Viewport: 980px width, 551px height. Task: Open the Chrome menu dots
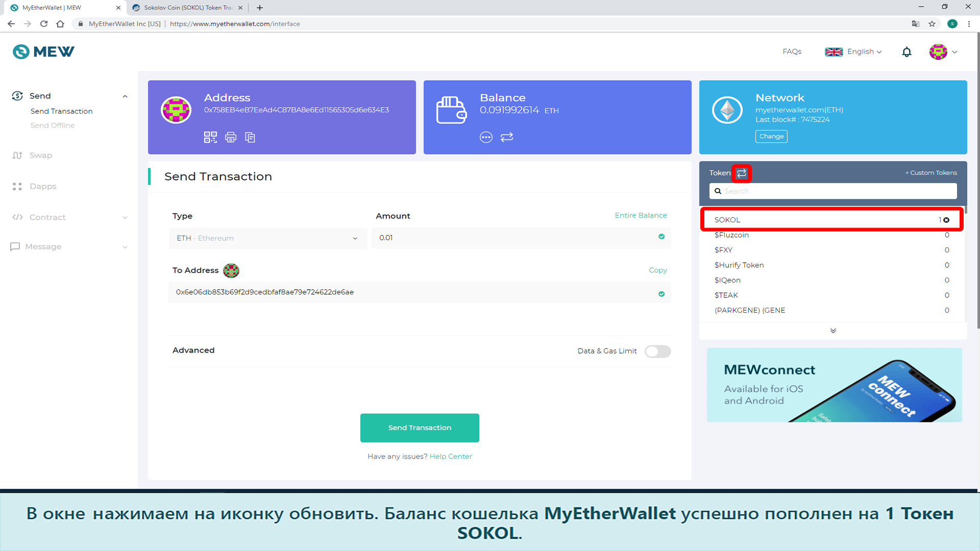[969, 24]
